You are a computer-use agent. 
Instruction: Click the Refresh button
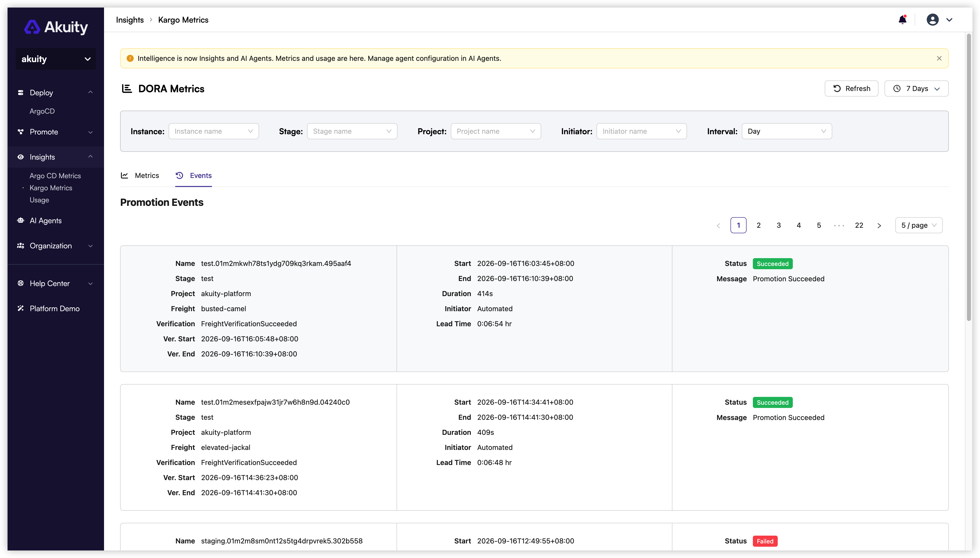(851, 88)
